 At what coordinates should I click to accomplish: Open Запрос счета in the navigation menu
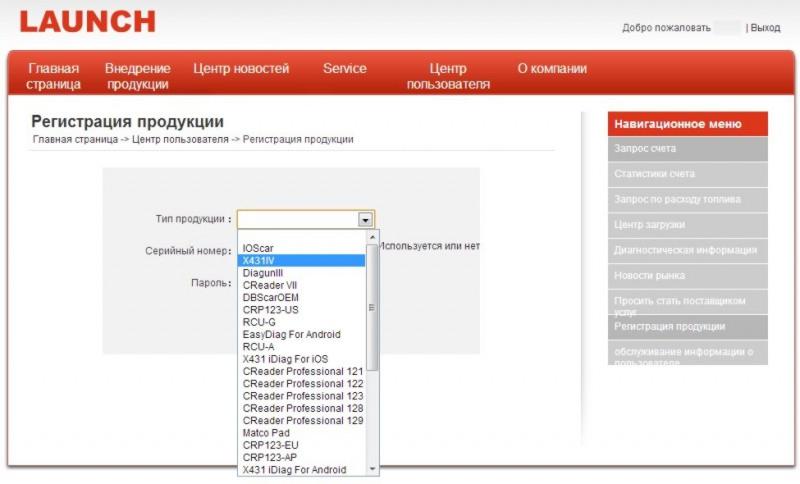click(x=688, y=149)
